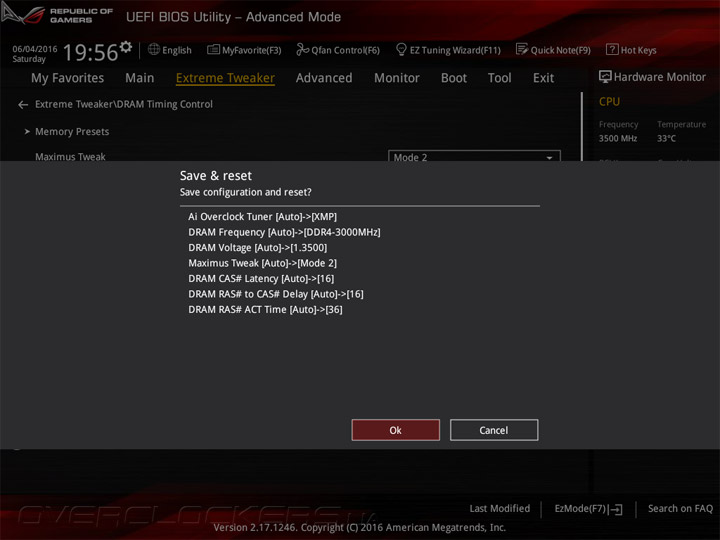Click the Extreme Tweaker\DRAM Timing Control breadcrumb
Viewport: 720px width, 540px height.
pyautogui.click(x=124, y=104)
